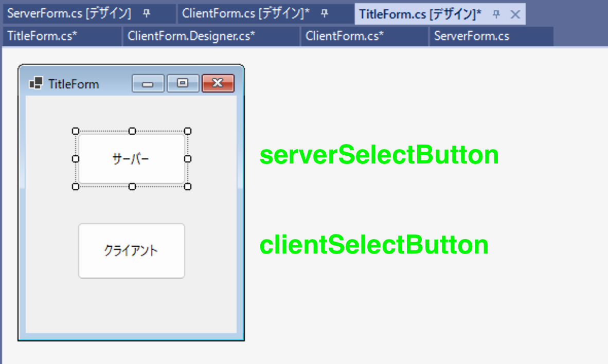This screenshot has height=364, width=608.
Task: Click the red close caption icon on TitleForm
Action: (x=218, y=83)
